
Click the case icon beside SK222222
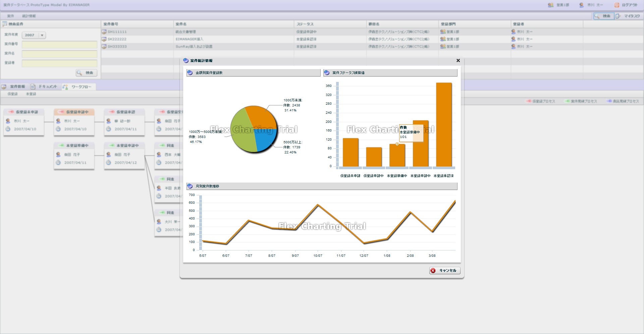click(104, 39)
